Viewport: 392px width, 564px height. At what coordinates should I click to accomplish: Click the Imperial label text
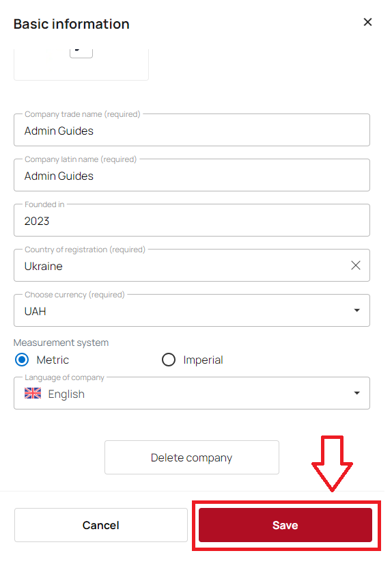pyautogui.click(x=203, y=360)
